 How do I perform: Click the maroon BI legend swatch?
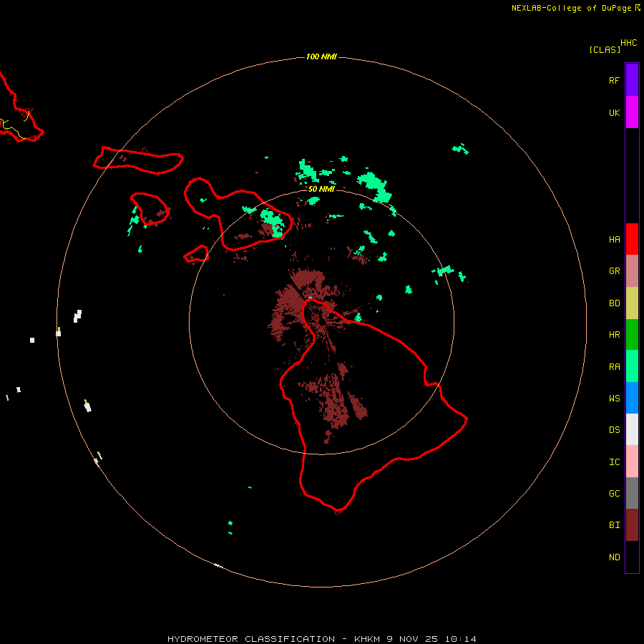pyautogui.click(x=632, y=525)
